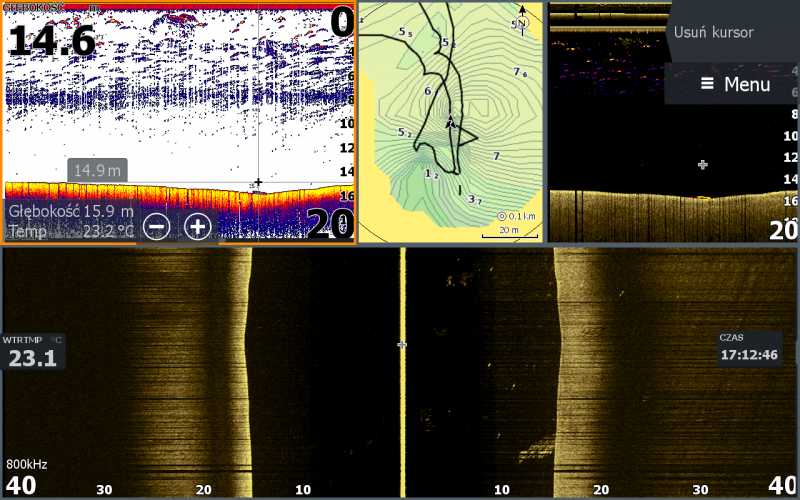This screenshot has height=500, width=800.
Task: Tap the north arrow compass on chart
Action: coord(521,22)
